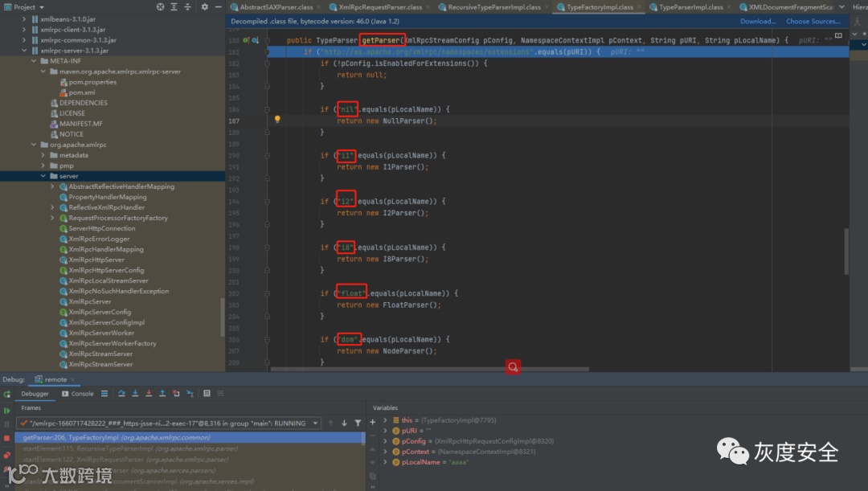
Task: Select pom.xml in project tree
Action: [x=82, y=92]
